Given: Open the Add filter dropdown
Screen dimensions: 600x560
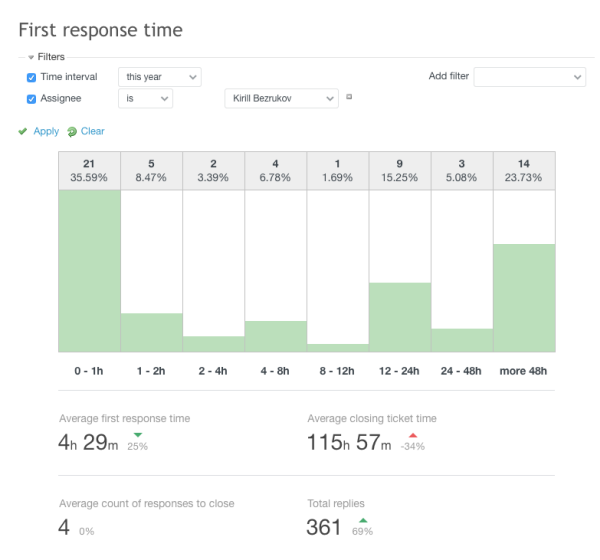Looking at the screenshot, I should coord(529,77).
